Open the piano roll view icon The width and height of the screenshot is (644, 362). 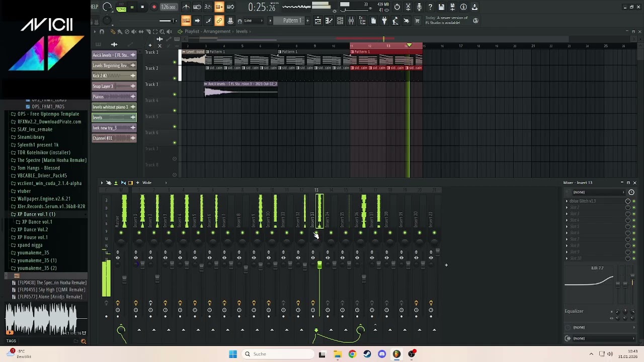[329, 21]
